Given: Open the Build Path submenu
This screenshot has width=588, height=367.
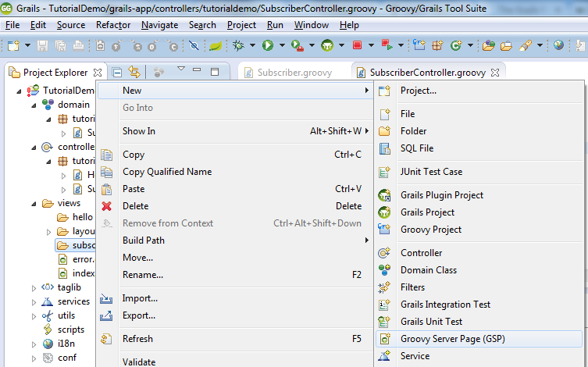Looking at the screenshot, I should [235, 241].
